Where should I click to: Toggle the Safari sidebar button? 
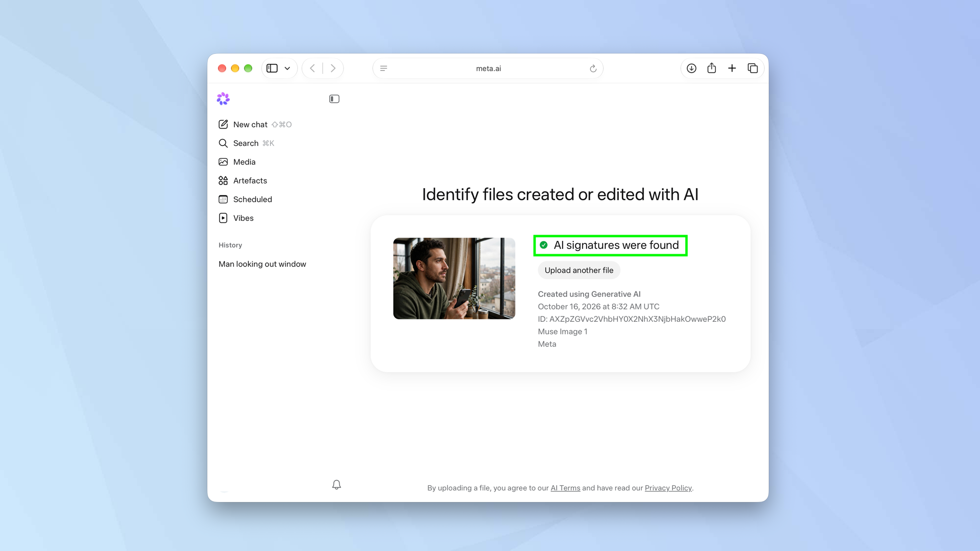pos(272,68)
